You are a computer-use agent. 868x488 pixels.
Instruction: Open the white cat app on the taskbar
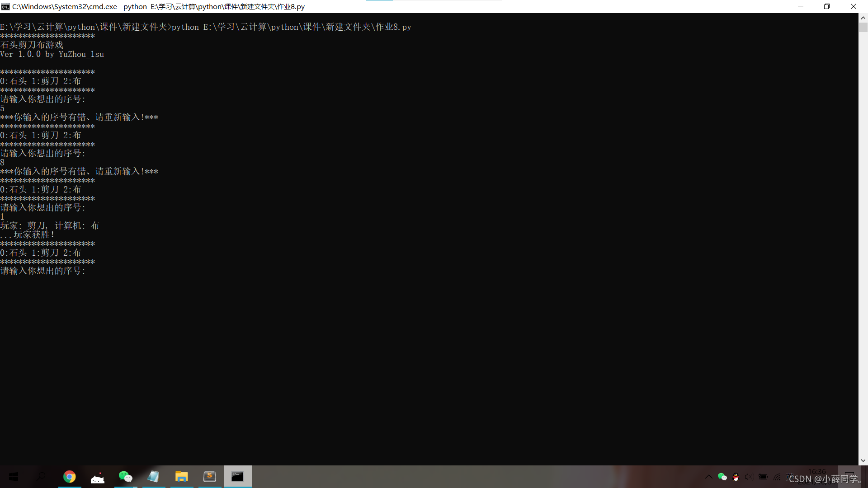click(x=98, y=478)
